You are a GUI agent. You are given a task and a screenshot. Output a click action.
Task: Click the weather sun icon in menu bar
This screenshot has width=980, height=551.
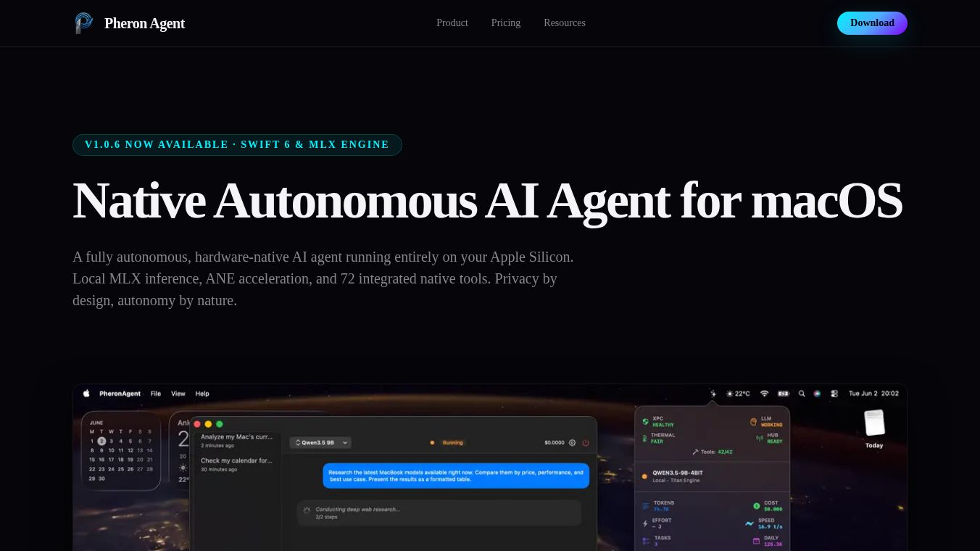tap(729, 394)
